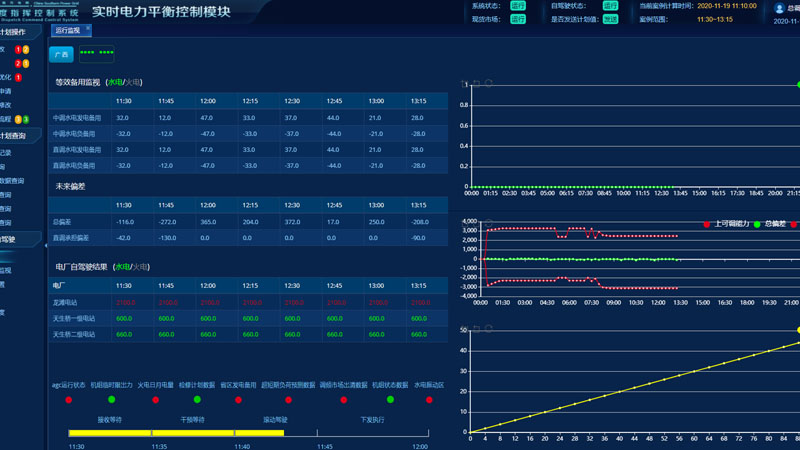Image resolution: width=800 pixels, height=450 pixels.
Task: Click the user avatar icon
Action: tap(780, 8)
